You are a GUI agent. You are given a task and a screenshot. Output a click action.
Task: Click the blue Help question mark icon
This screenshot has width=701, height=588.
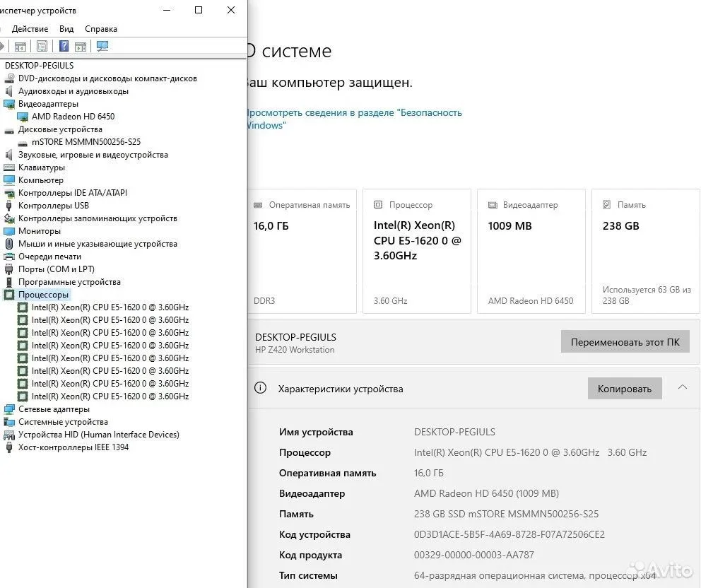tap(64, 46)
